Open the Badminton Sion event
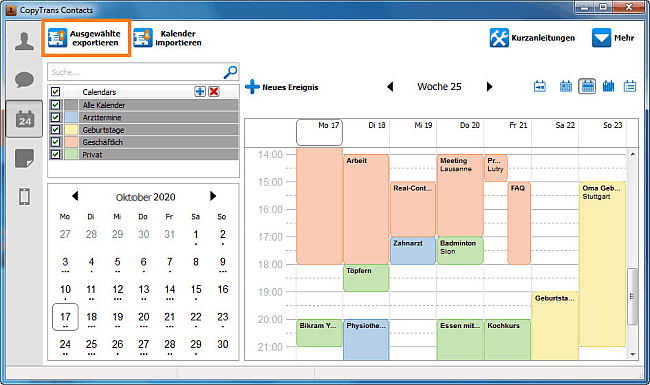The image size is (650, 385). 460,250
